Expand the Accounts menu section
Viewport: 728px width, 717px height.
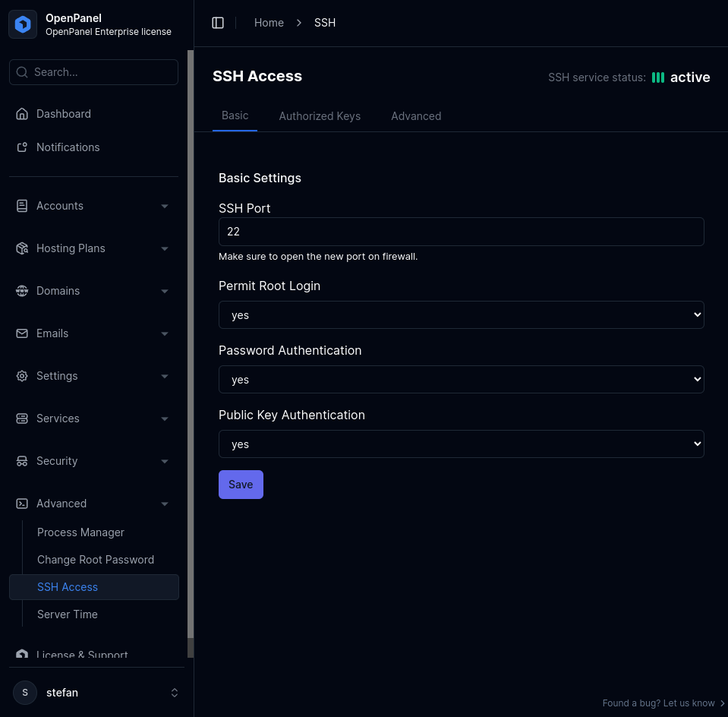pos(93,206)
